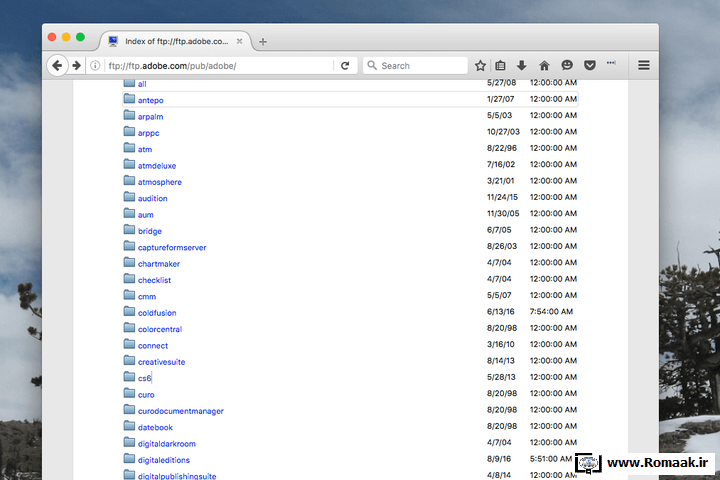Click the folder icon beside datebook

tap(129, 426)
